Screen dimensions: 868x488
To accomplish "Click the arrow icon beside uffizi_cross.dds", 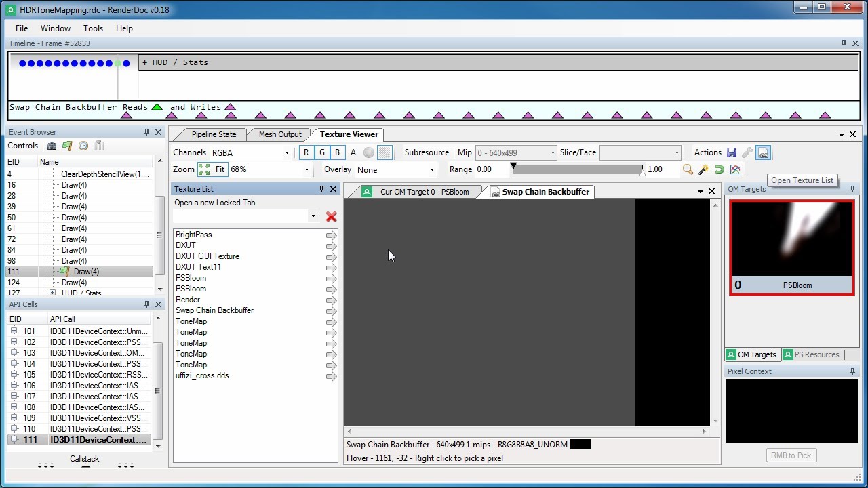I will click(332, 375).
